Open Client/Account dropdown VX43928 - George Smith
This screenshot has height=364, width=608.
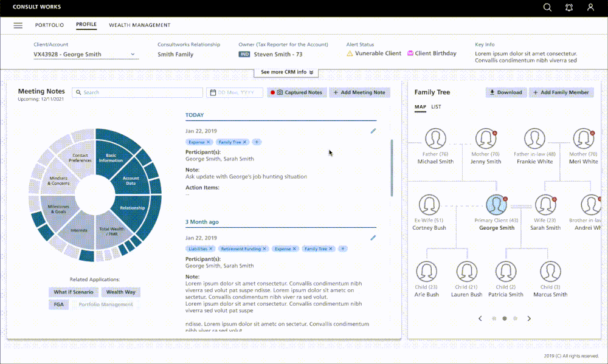pos(86,54)
